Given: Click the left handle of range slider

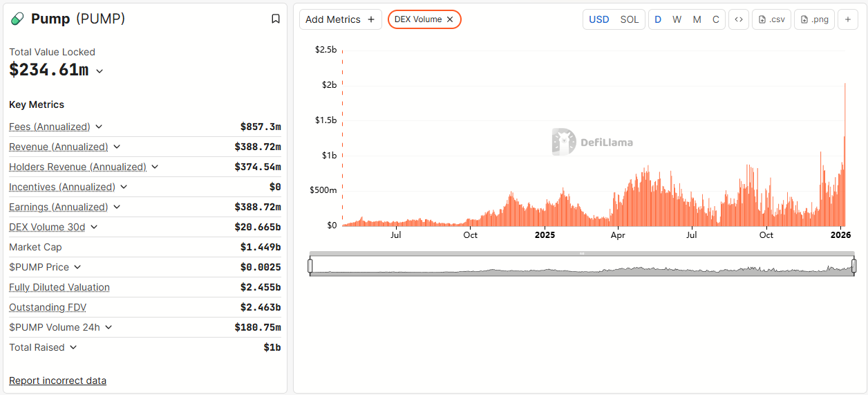Looking at the screenshot, I should tap(310, 266).
